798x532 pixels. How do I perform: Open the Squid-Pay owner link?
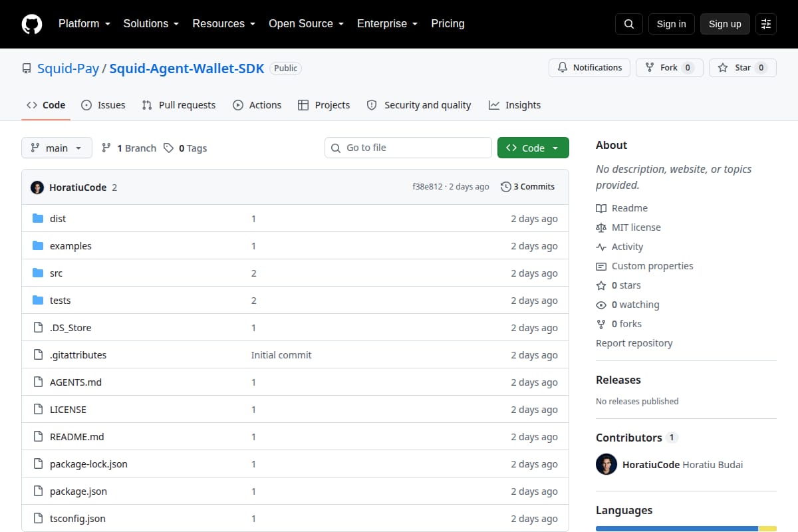click(x=68, y=68)
